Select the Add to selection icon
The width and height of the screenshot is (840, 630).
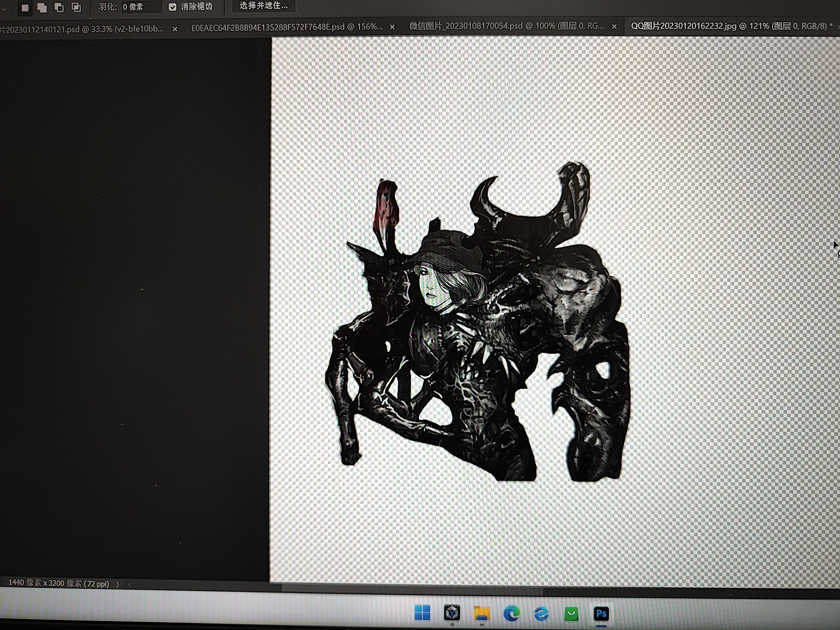[42, 8]
